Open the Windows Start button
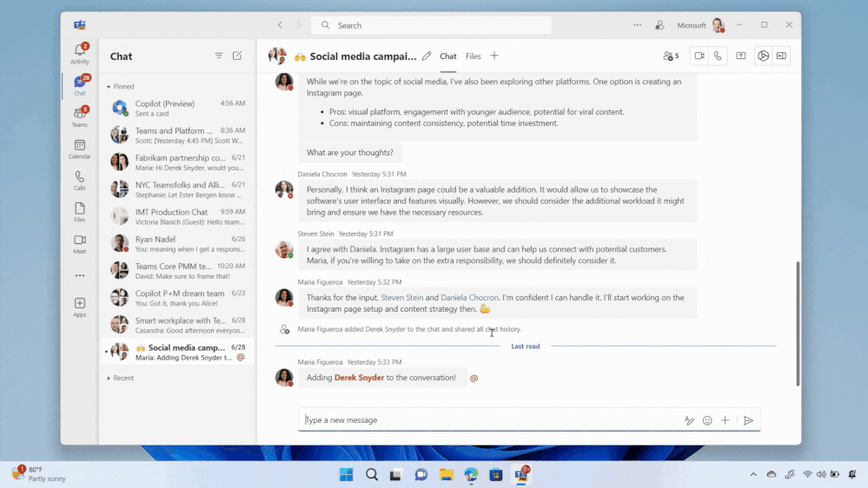Viewport: 868px width, 488px height. (346, 474)
